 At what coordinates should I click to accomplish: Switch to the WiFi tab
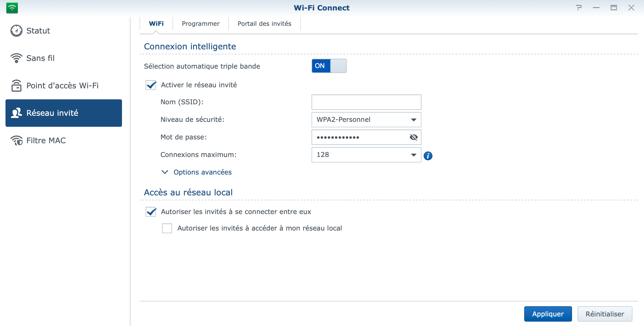coord(156,24)
